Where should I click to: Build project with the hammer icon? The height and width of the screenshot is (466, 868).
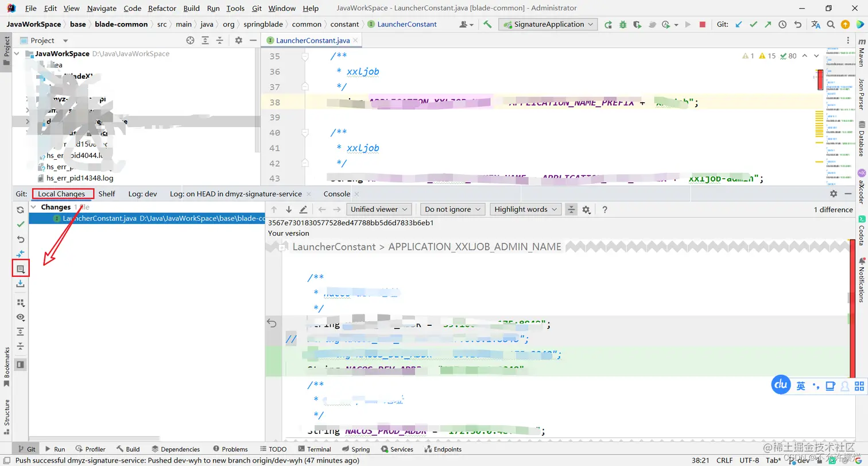click(x=487, y=24)
